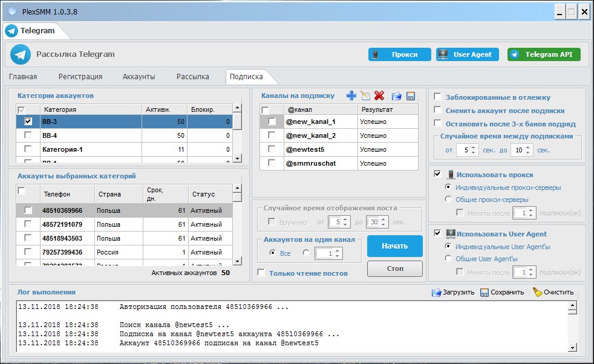Switch to Аккаунты tab

(139, 77)
